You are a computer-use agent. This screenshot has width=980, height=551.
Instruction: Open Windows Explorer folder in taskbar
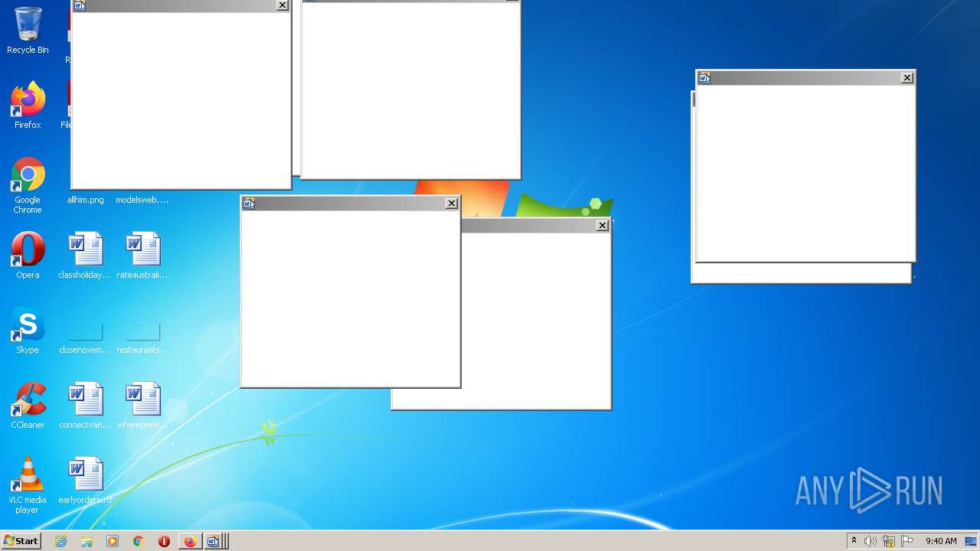[87, 541]
